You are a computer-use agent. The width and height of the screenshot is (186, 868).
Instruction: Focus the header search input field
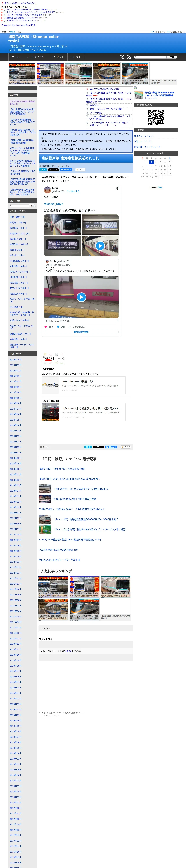coord(150,57)
